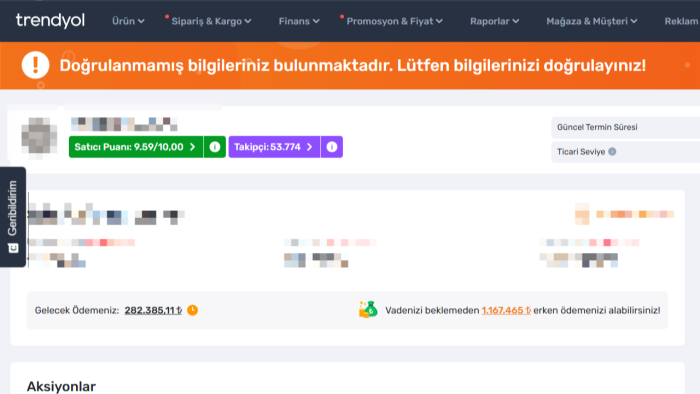
Task: Click info icon beside Takipçi
Action: click(x=332, y=147)
